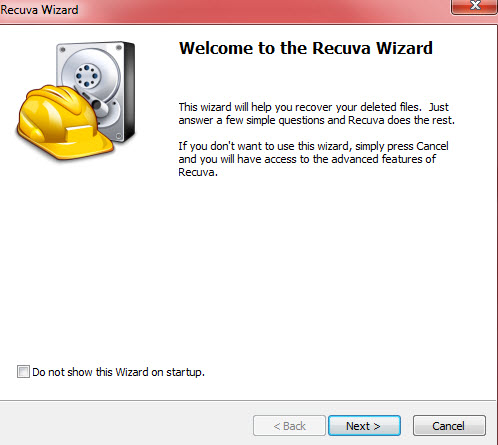Click the empty red title bar area
This screenshot has height=445, width=498.
263,11
